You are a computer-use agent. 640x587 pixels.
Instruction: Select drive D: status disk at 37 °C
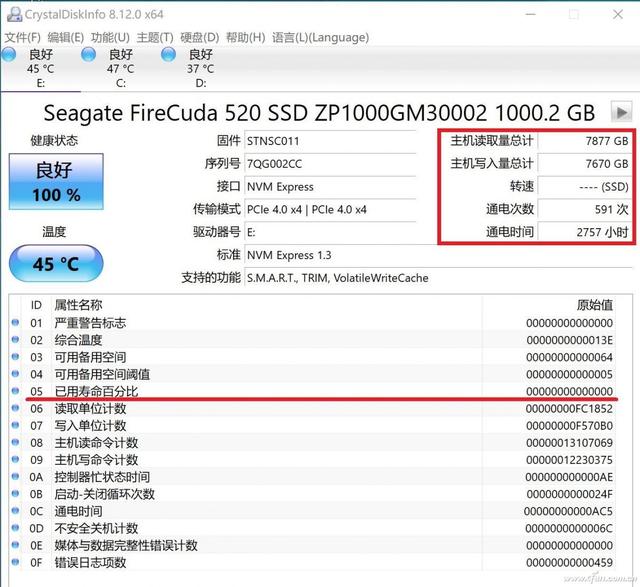(200, 68)
